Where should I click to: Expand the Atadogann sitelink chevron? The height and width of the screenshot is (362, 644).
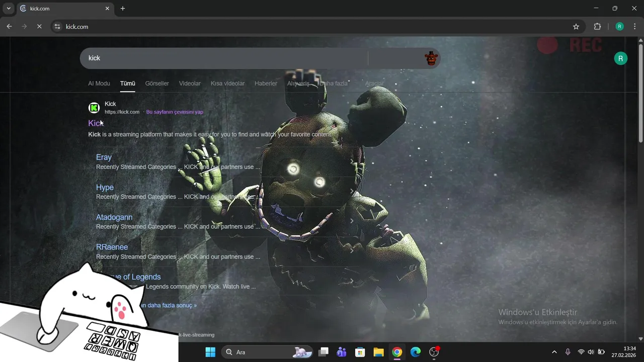(352, 221)
